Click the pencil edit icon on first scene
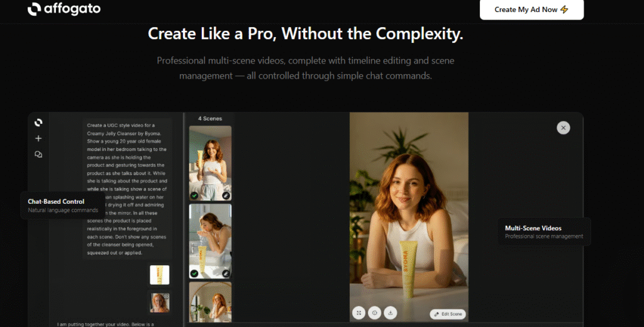The height and width of the screenshot is (327, 644). coord(226,196)
